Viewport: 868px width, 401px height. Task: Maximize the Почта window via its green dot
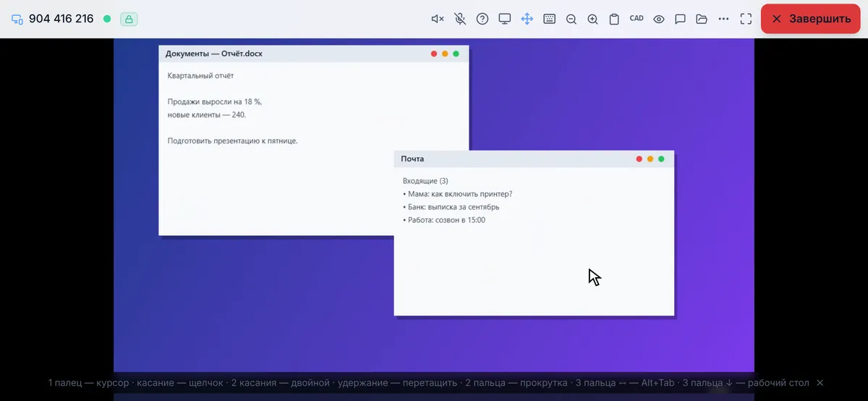tap(661, 159)
